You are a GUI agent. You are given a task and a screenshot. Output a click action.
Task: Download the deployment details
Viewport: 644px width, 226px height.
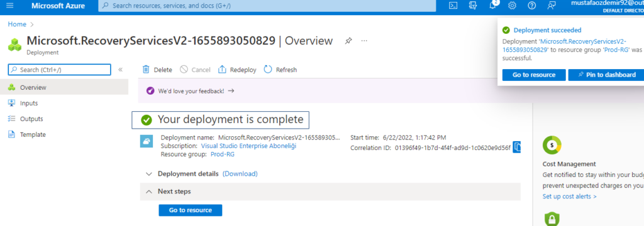pos(240,173)
